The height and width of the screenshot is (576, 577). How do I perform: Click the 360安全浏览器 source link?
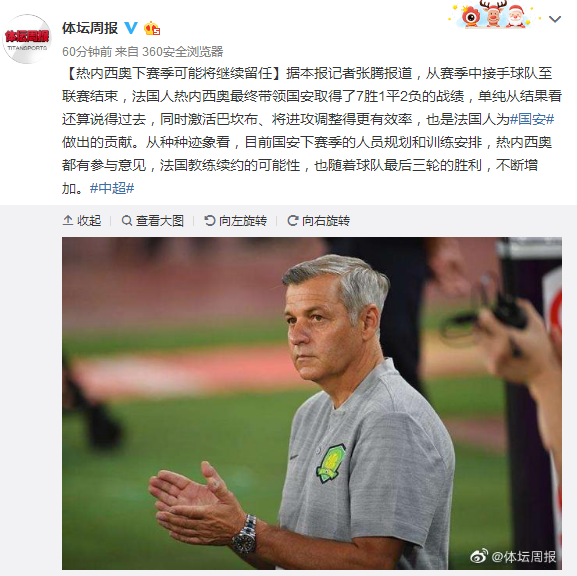coord(183,52)
